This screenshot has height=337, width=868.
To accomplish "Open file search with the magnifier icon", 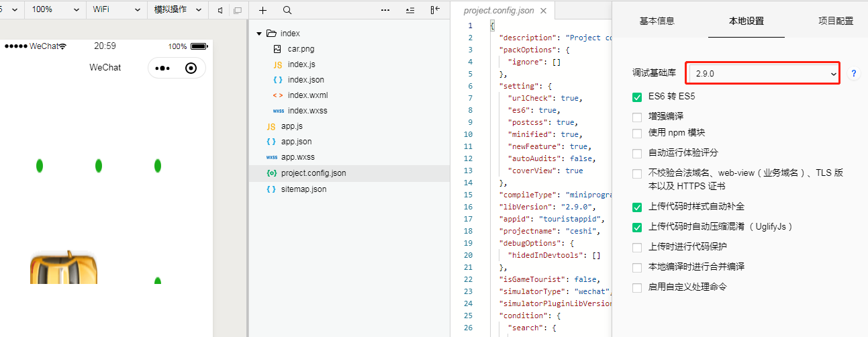I will [x=287, y=10].
